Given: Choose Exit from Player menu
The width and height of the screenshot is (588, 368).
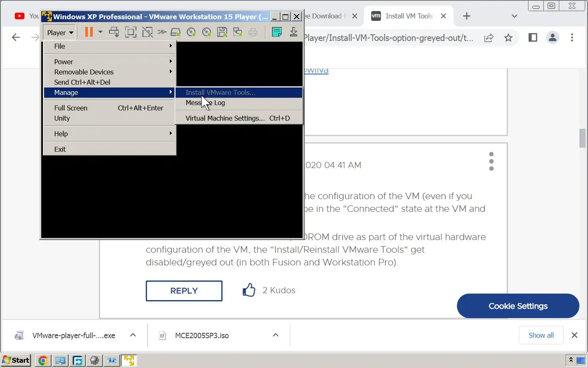Looking at the screenshot, I should click(110, 149).
